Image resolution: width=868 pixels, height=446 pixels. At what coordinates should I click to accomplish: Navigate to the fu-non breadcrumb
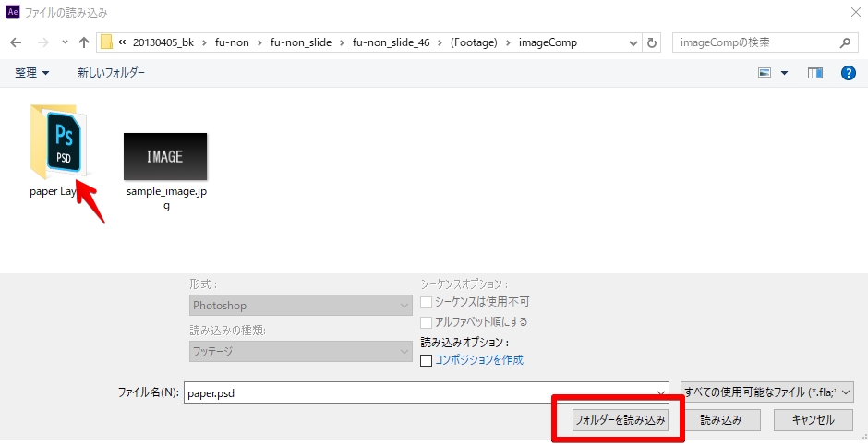click(x=232, y=42)
